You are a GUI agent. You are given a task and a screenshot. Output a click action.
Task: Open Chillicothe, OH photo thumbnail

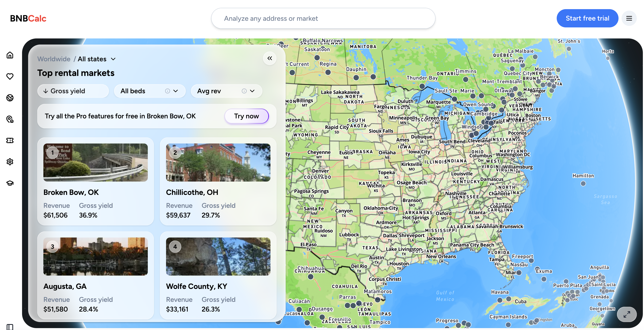point(218,163)
